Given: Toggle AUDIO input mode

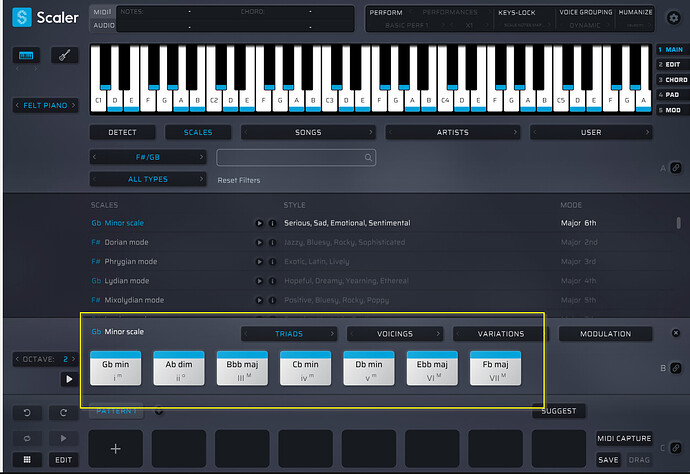Looking at the screenshot, I should (103, 26).
